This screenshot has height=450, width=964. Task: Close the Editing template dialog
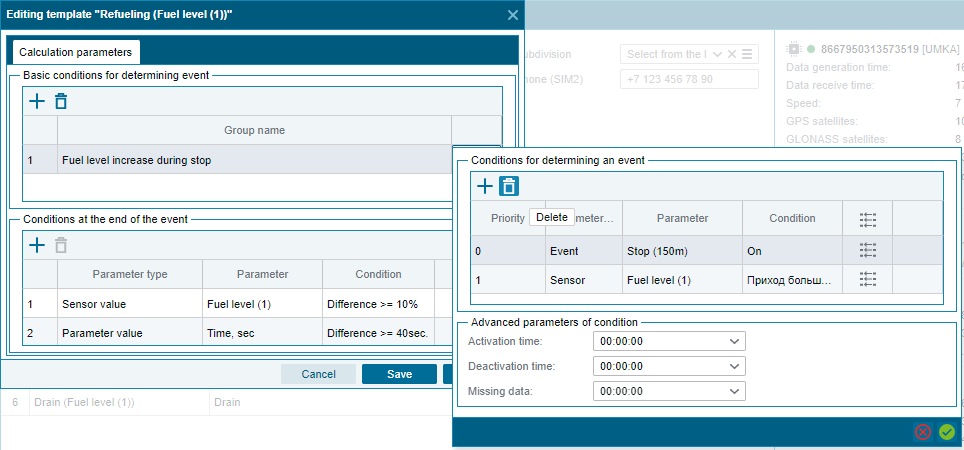click(x=513, y=15)
